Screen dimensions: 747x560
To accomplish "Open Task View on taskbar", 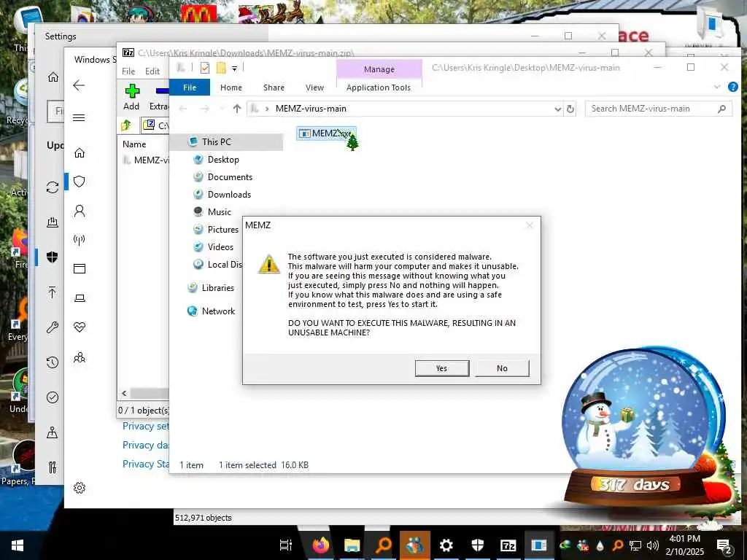I will [286, 545].
